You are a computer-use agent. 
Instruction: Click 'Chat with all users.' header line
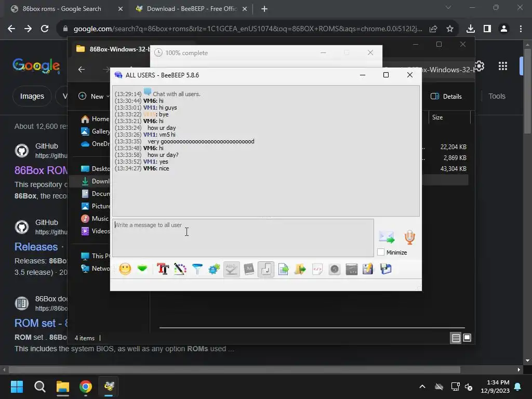click(x=177, y=94)
